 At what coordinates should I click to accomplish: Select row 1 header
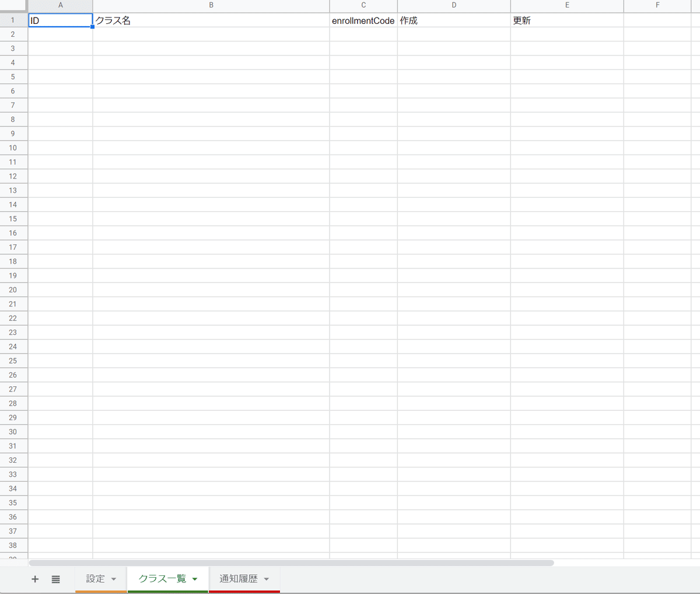(x=13, y=20)
